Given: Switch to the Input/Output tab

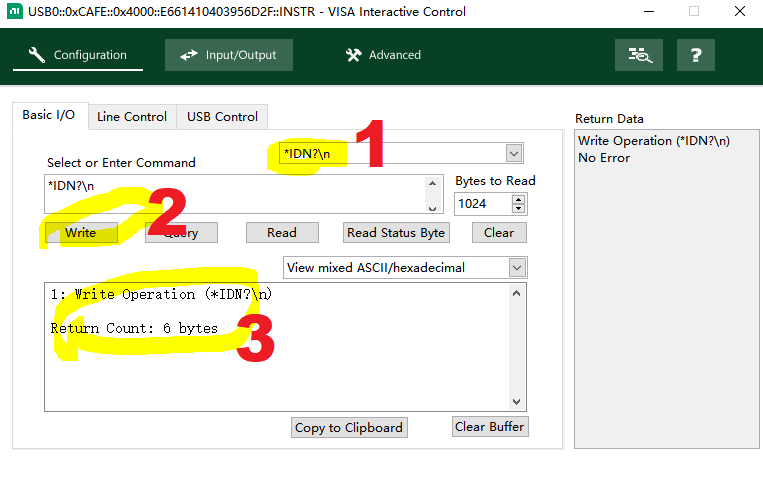Looking at the screenshot, I should click(x=229, y=55).
